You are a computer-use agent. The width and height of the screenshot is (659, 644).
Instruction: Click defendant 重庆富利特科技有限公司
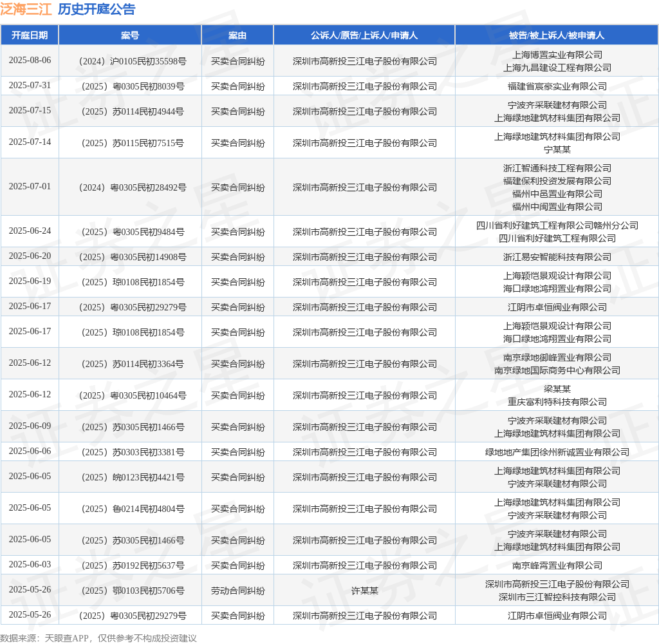tap(557, 402)
